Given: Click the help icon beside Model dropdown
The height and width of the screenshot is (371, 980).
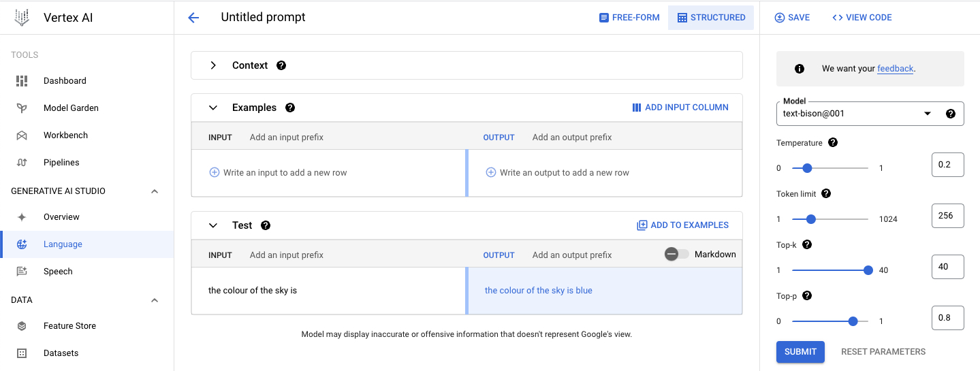Looking at the screenshot, I should coord(951,114).
